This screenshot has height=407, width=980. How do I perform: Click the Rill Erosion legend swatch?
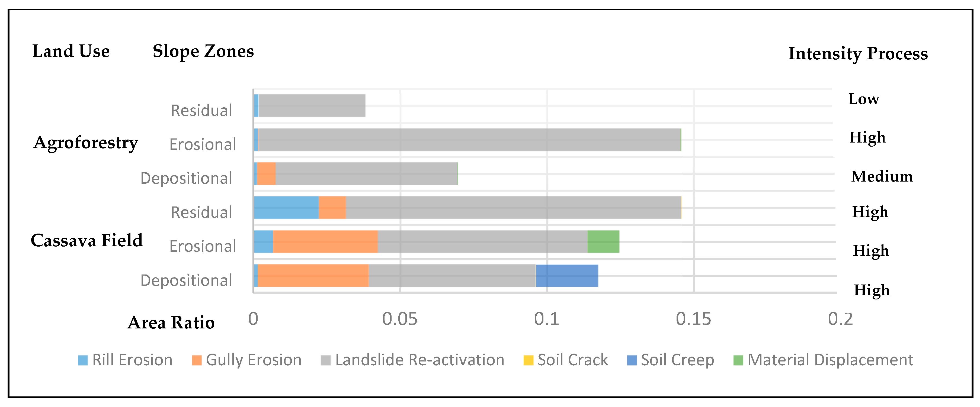click(x=83, y=360)
